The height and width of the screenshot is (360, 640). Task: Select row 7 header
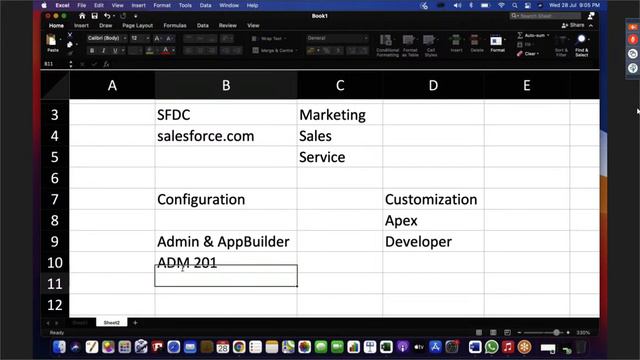55,199
